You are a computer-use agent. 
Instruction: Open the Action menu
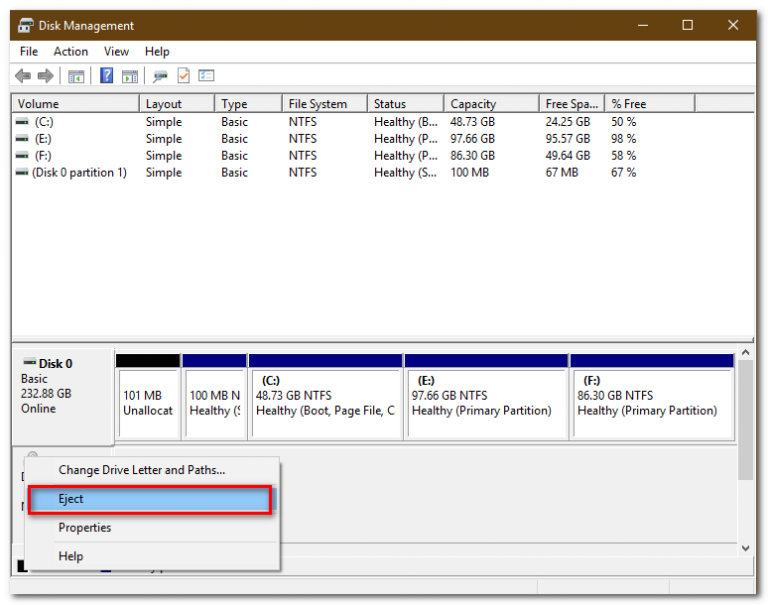(71, 51)
